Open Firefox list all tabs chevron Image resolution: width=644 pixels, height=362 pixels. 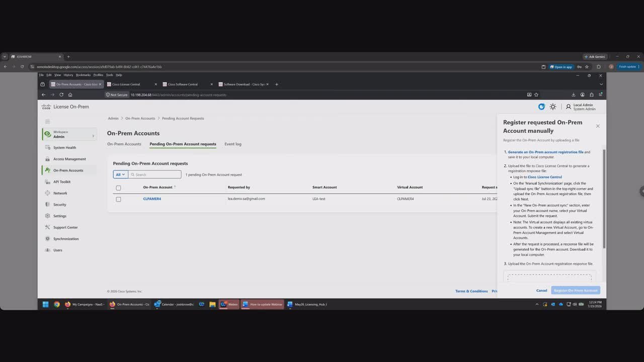(x=601, y=84)
